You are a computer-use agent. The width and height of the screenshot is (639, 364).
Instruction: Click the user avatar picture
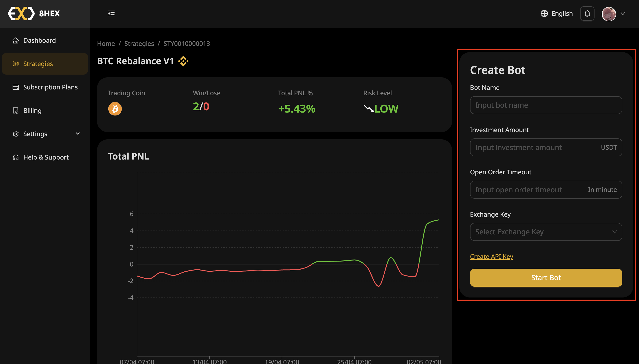point(608,14)
